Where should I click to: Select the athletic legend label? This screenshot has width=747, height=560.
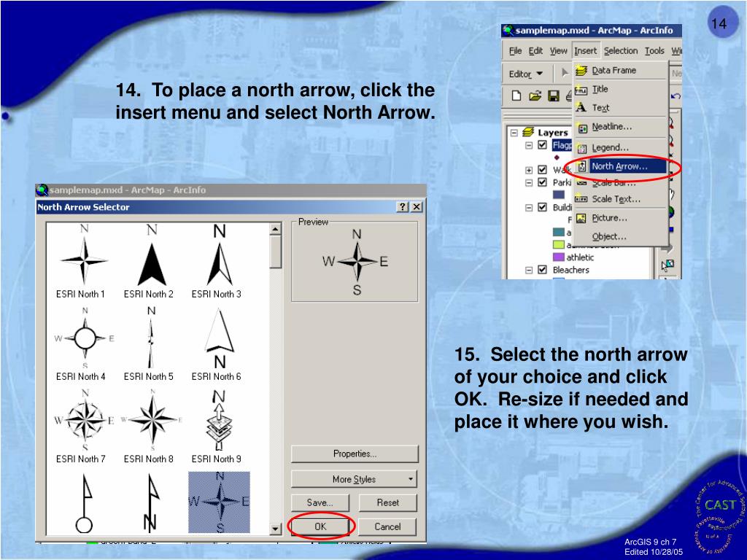[x=580, y=257]
